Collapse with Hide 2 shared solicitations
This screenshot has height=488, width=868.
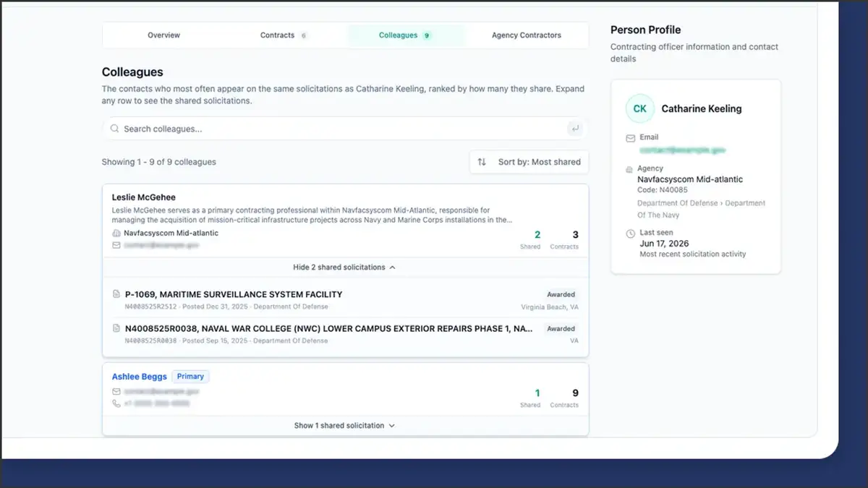[345, 267]
